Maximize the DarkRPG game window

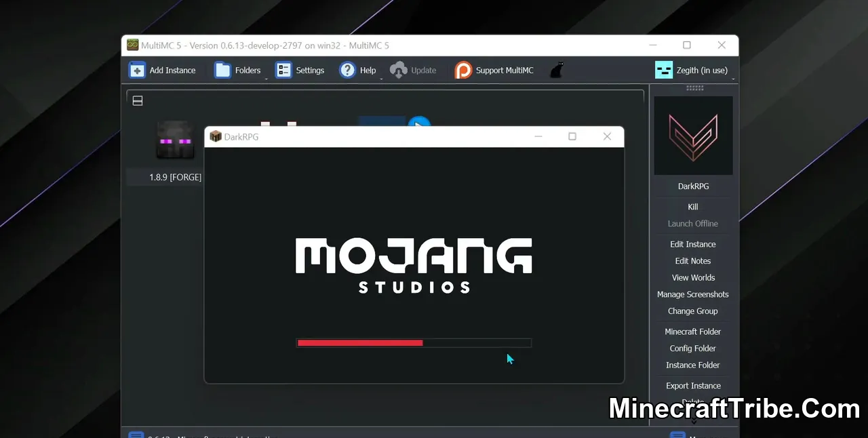[x=572, y=136]
